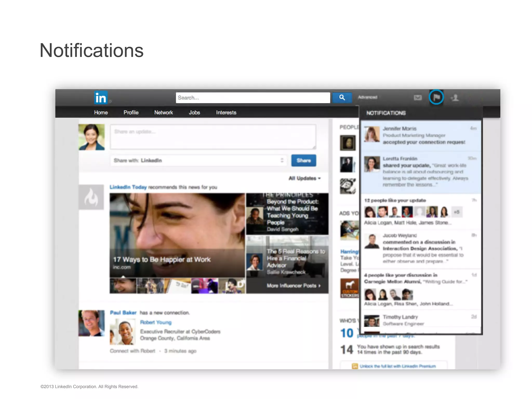Screen dimensions: 532x399
Task: Open 4 people like your discussion notification
Action: tap(421, 289)
